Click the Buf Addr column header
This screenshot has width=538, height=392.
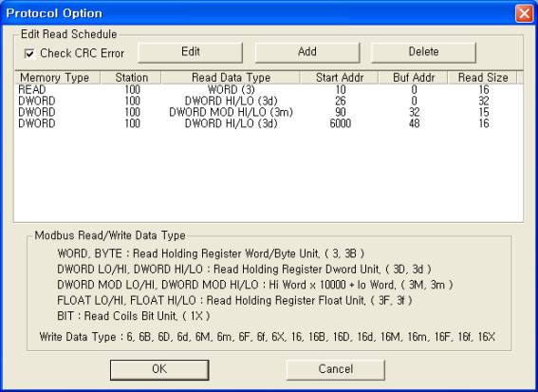pos(413,78)
